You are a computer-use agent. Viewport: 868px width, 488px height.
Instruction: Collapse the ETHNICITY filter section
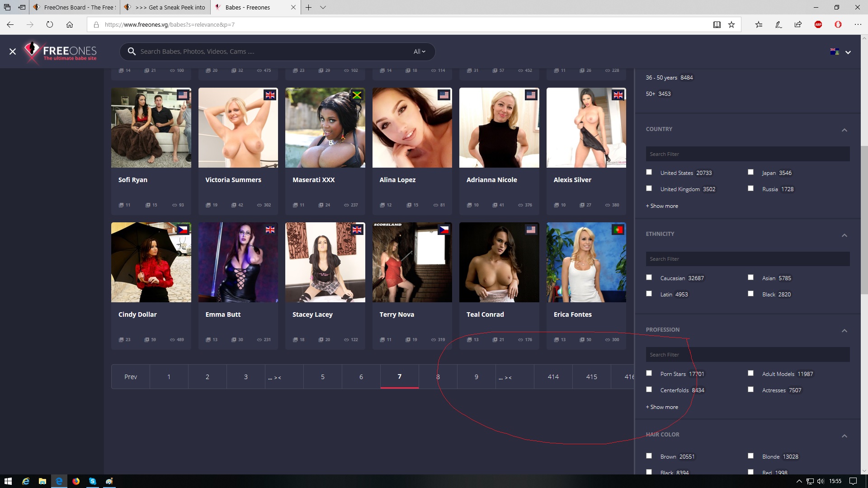(844, 235)
